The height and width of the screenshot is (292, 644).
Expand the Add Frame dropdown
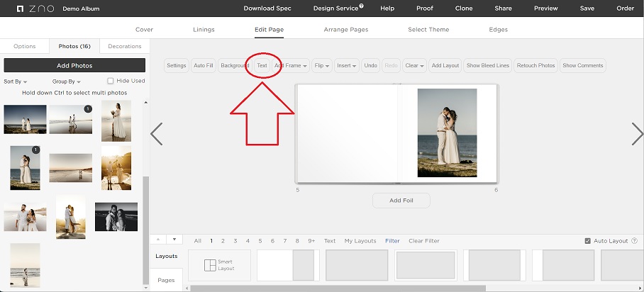[291, 66]
